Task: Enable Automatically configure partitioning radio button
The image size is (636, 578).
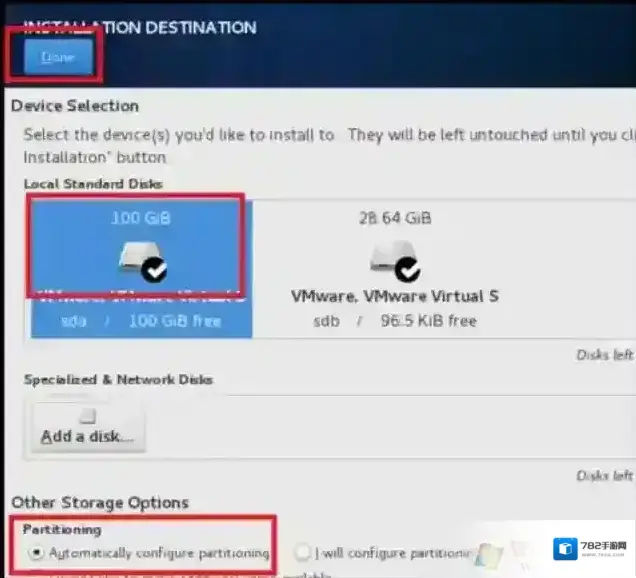Action: (x=37, y=552)
